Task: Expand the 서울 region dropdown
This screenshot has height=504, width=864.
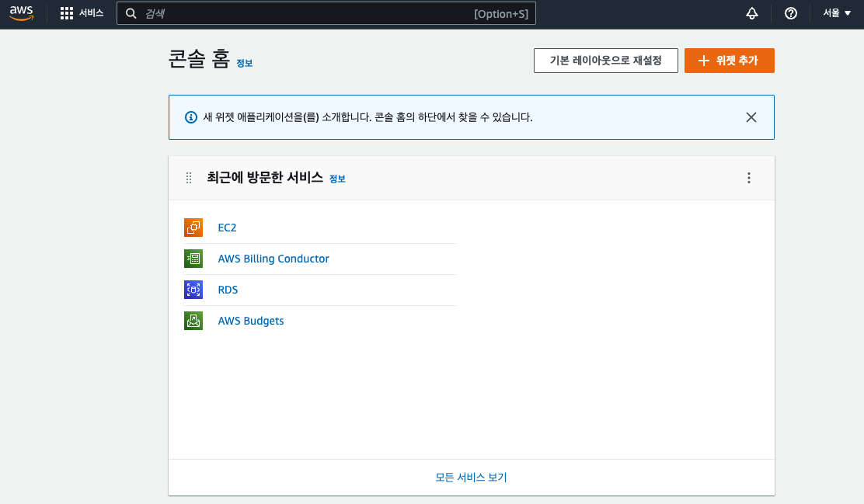Action: (x=837, y=13)
